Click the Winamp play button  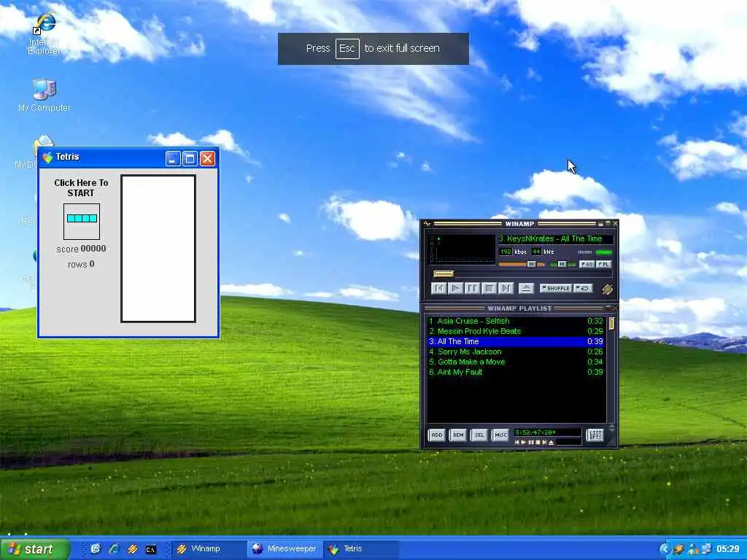click(455, 288)
